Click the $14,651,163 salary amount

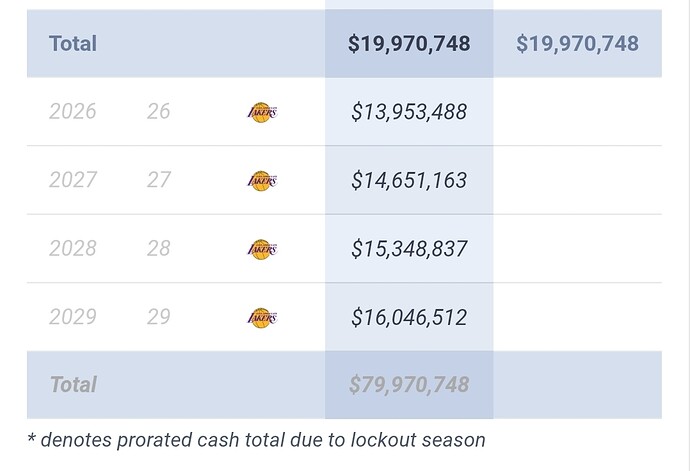tap(409, 180)
